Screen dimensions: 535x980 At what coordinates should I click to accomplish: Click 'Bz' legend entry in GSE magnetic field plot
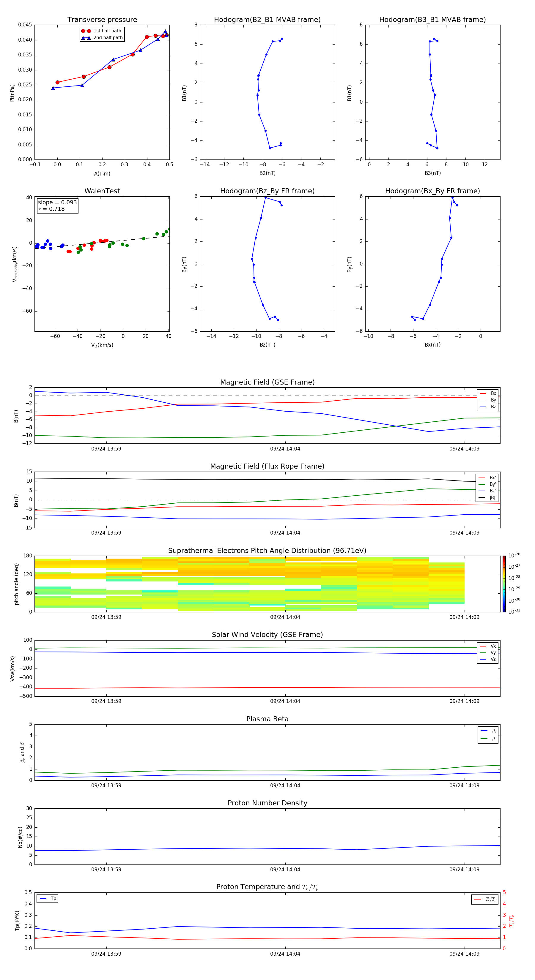pyautogui.click(x=488, y=407)
